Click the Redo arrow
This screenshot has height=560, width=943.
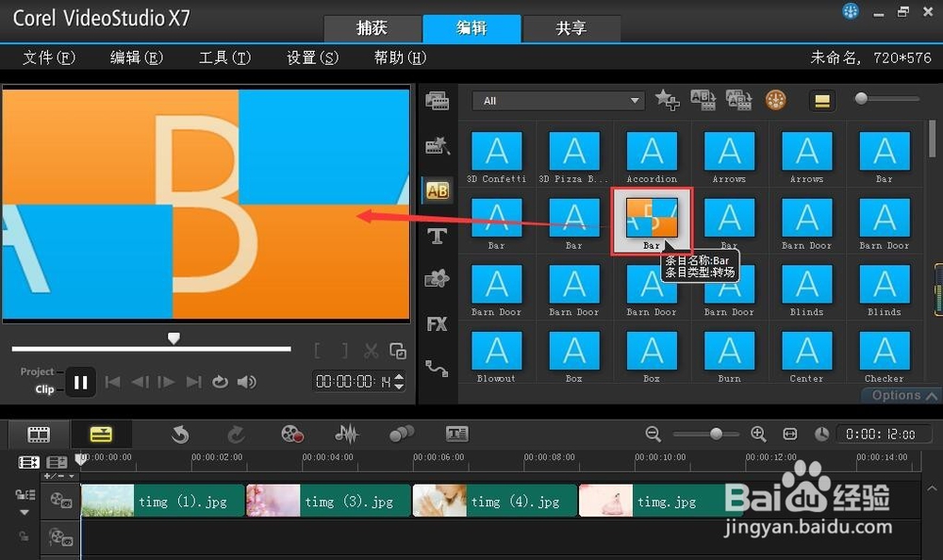click(x=236, y=434)
